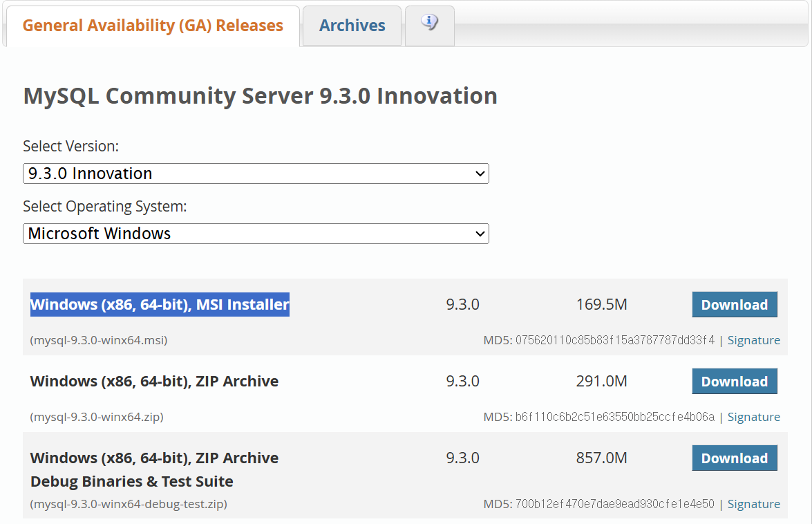The height and width of the screenshot is (524, 812).
Task: Click the MySQL Community Server 9.3.0 Innovation heading
Action: (260, 96)
